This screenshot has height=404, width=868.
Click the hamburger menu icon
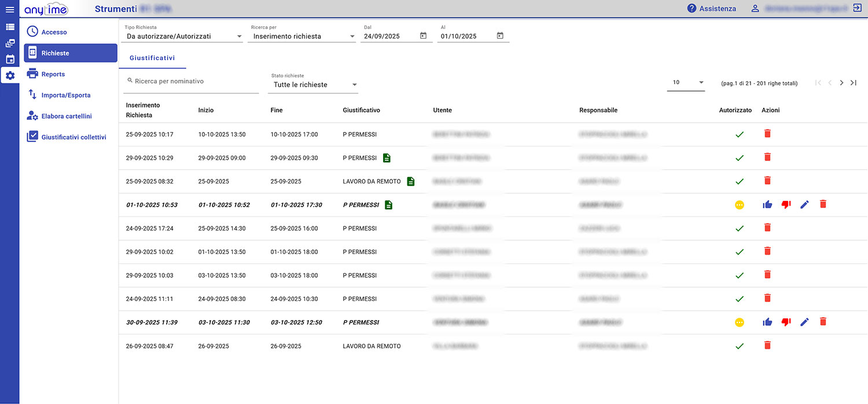(x=9, y=9)
